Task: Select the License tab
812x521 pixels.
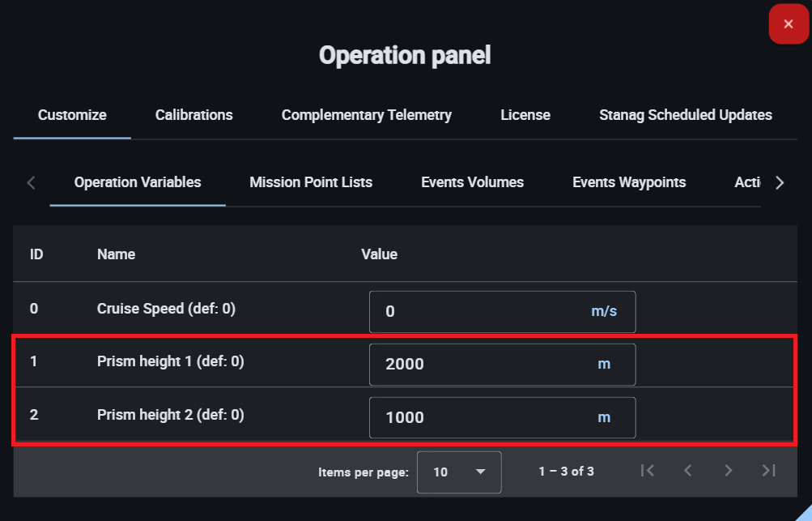Action: click(525, 115)
